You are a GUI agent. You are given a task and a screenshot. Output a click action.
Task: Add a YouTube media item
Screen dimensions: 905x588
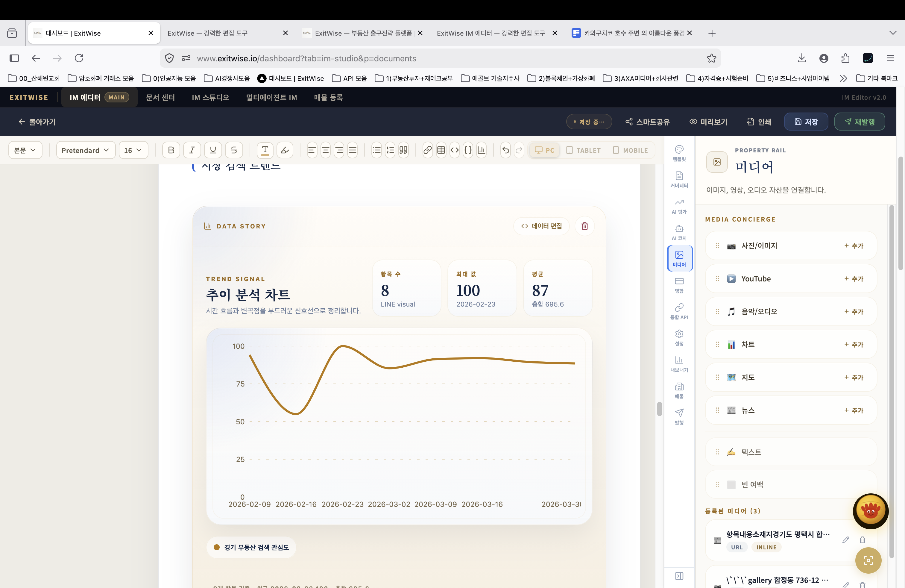(x=854, y=279)
